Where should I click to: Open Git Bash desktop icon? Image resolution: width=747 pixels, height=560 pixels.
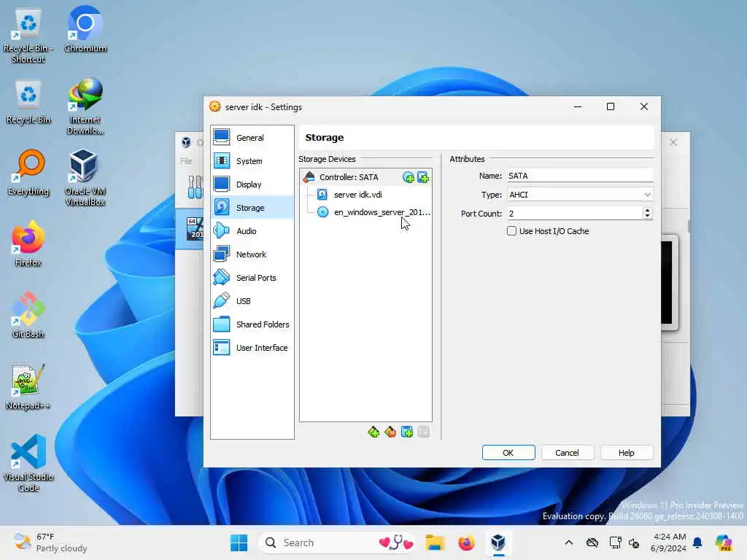pyautogui.click(x=28, y=315)
